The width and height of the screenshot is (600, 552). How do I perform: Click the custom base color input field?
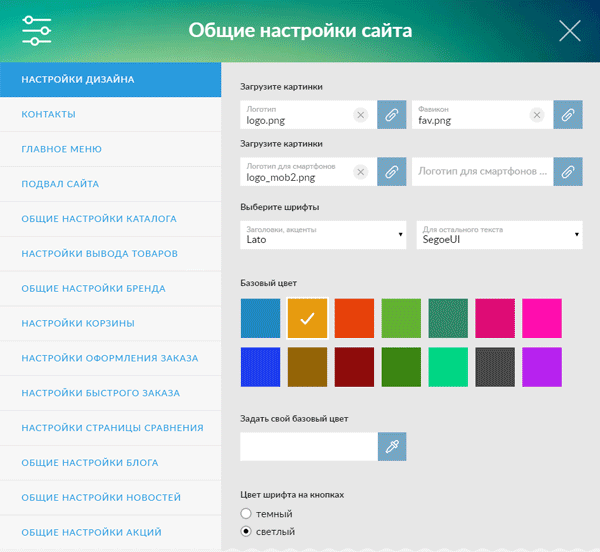(308, 447)
